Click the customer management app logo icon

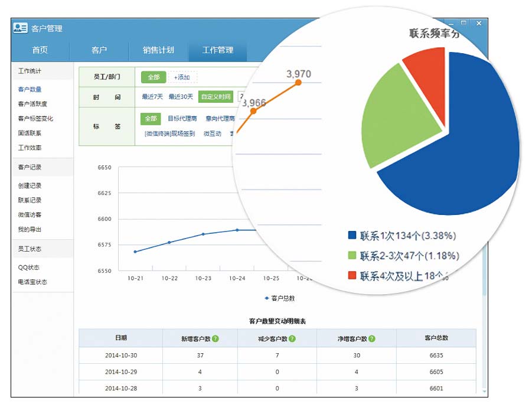tap(20, 28)
